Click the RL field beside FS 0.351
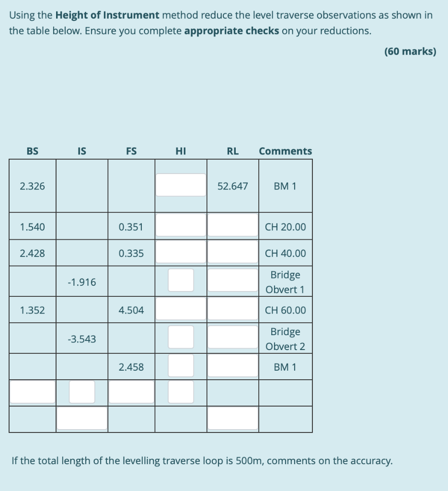This screenshot has height=491, width=448. coord(232,224)
